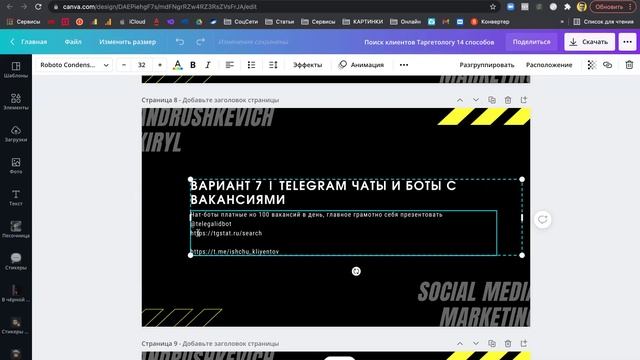Click the link chain icon

[x=607, y=65]
